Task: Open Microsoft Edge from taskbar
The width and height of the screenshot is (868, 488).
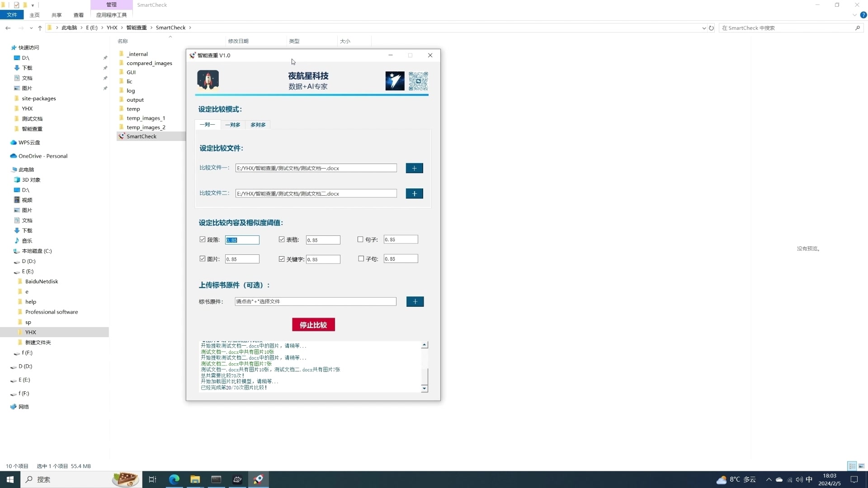Action: tap(174, 479)
